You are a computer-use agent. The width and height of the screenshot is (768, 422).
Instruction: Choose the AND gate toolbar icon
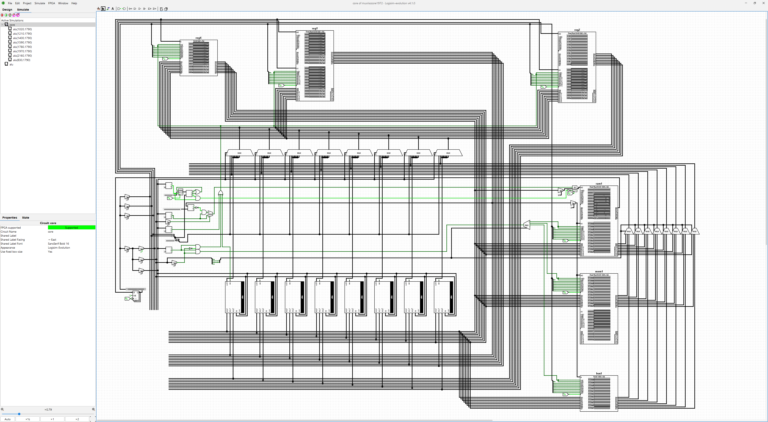135,9
